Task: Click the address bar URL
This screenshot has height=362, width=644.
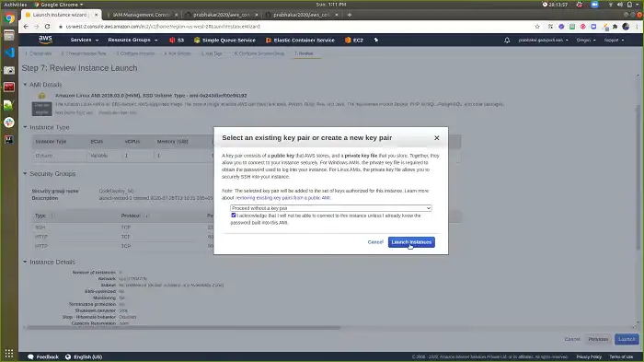Action: point(163,27)
